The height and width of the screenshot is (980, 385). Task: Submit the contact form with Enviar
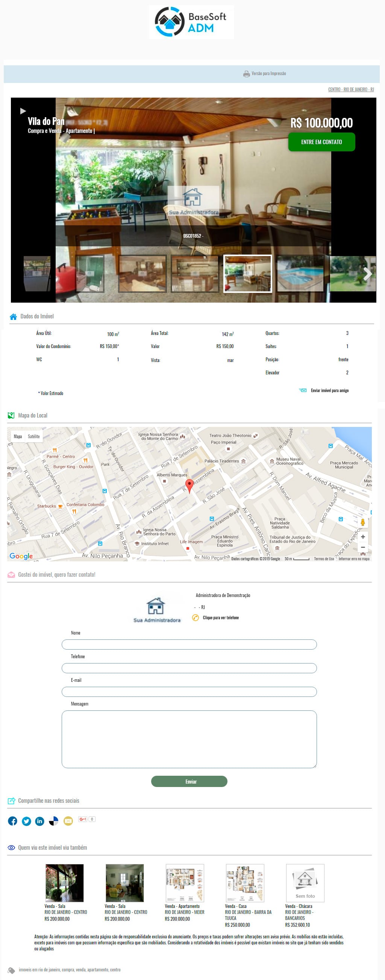tap(189, 781)
